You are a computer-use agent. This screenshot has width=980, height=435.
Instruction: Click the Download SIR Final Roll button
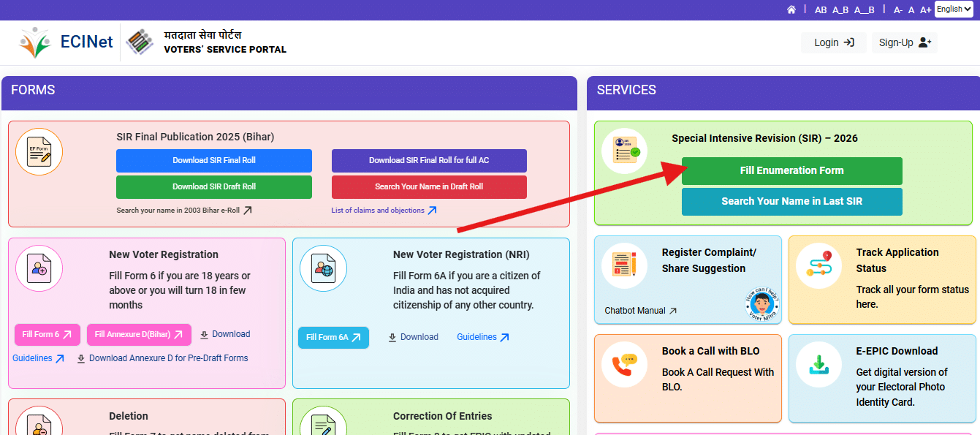pyautogui.click(x=213, y=161)
